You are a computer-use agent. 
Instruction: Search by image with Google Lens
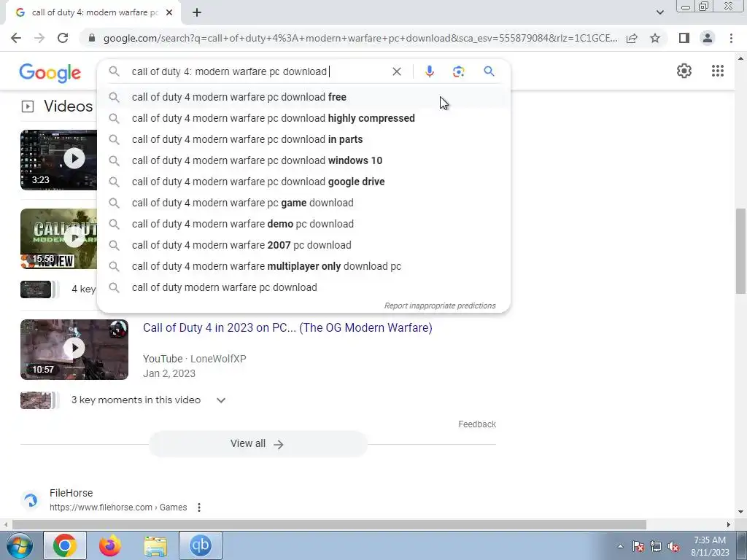point(458,71)
